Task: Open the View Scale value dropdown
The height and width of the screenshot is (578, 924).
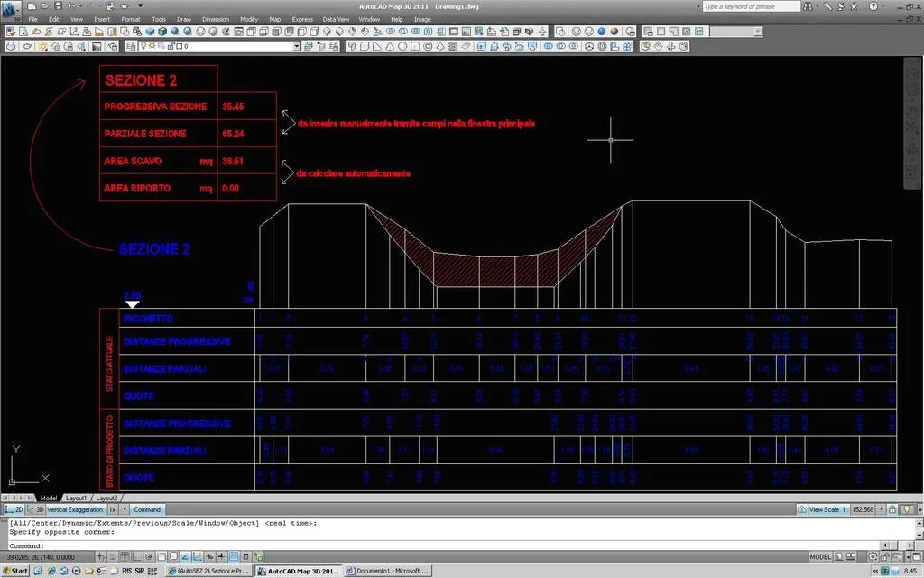Action: [882, 510]
